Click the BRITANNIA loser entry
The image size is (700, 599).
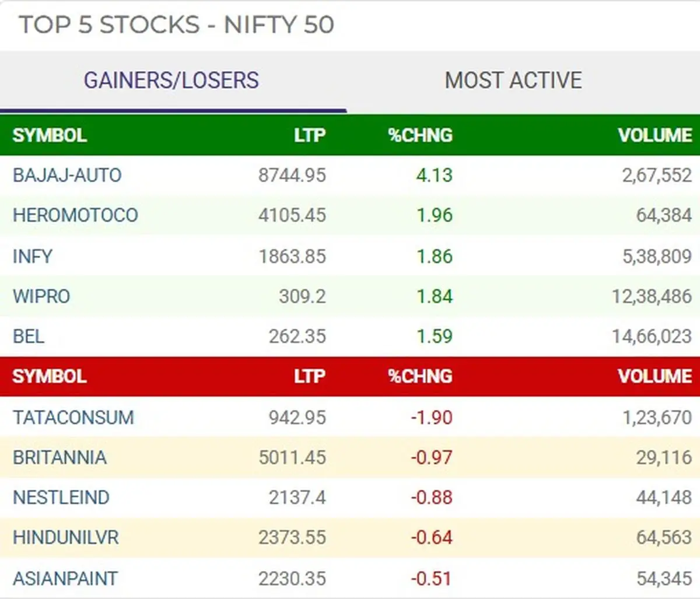(58, 458)
